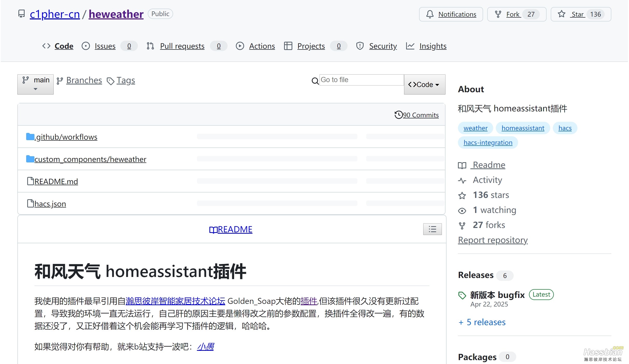
Task: Open the README.md file
Action: coord(56,181)
